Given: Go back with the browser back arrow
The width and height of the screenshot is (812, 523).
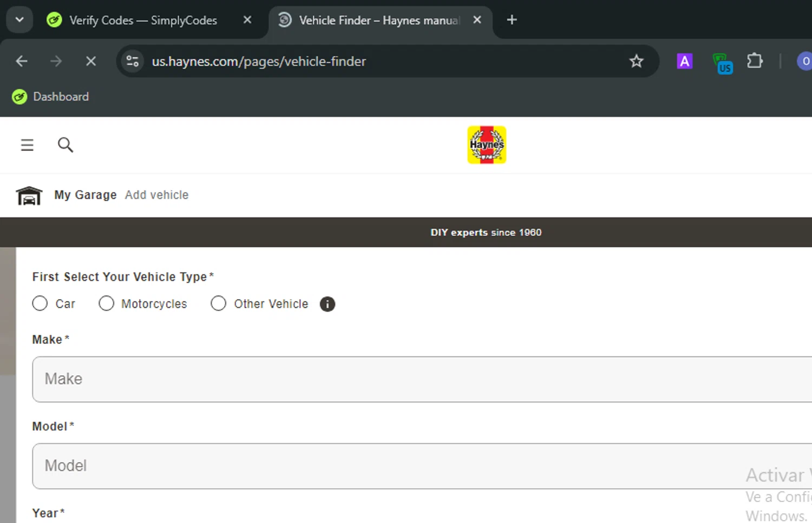Looking at the screenshot, I should (22, 61).
